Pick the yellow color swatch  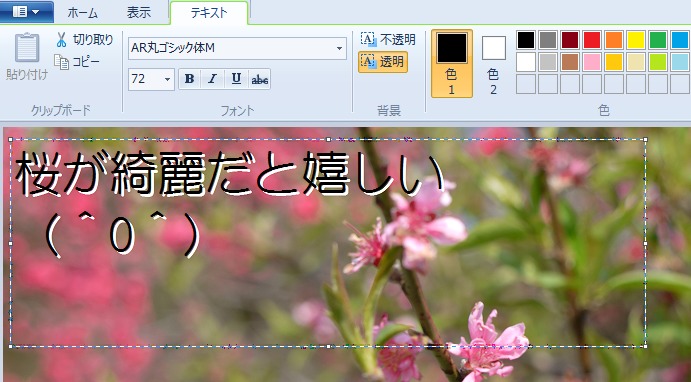coord(636,40)
